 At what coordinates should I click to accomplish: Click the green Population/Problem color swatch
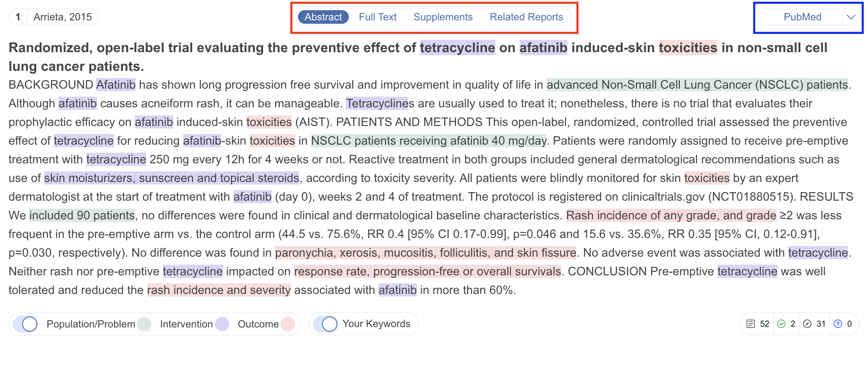pos(144,324)
